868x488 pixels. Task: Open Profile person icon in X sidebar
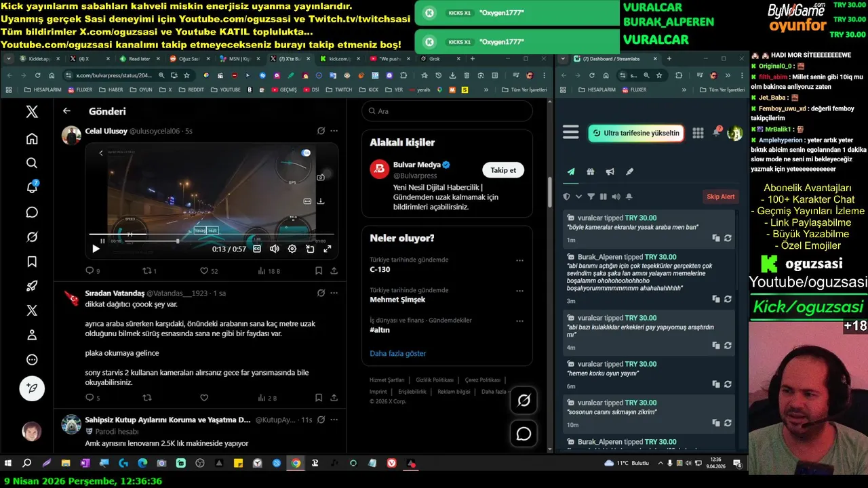(x=32, y=335)
